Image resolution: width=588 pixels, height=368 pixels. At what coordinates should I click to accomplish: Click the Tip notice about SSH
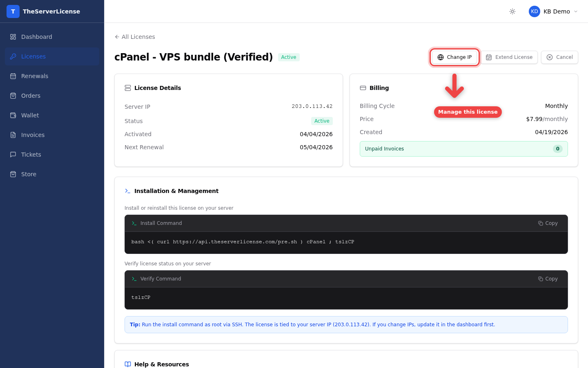(x=346, y=325)
